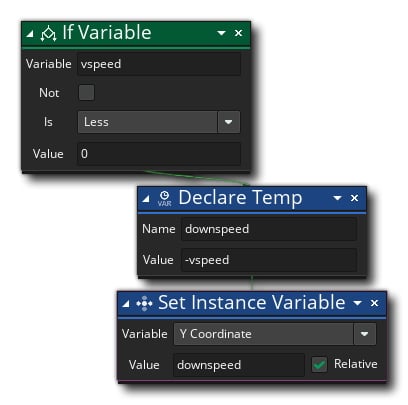Click the If Variable node icon
408x405 pixels.
[48, 33]
